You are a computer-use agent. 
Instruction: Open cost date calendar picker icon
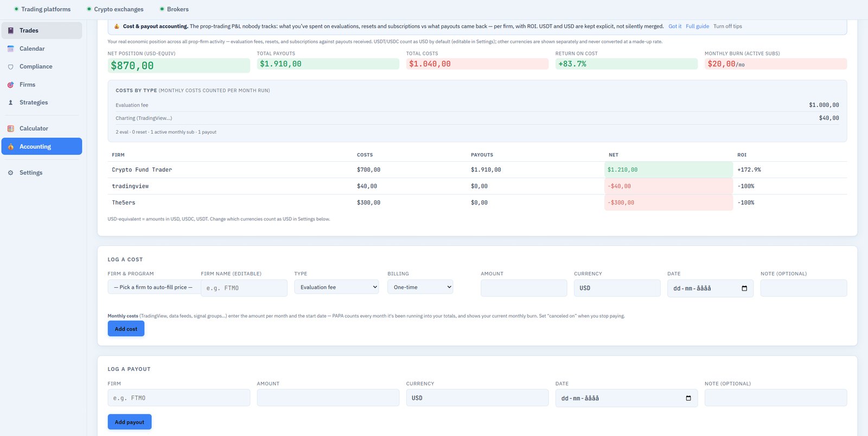744,288
